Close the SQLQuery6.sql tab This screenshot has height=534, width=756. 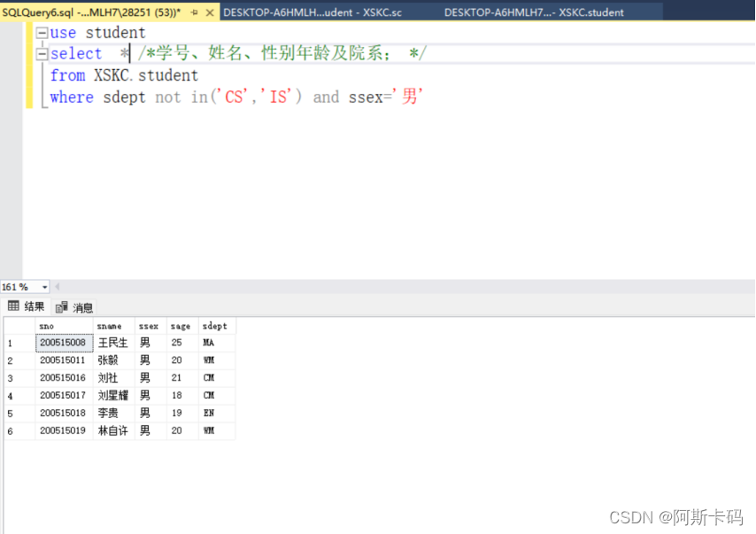pos(210,12)
